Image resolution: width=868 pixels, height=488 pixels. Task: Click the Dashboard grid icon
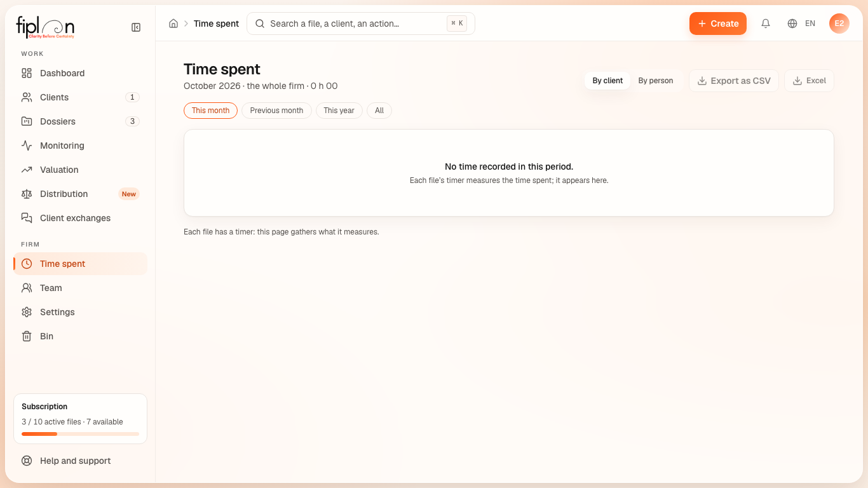point(27,73)
